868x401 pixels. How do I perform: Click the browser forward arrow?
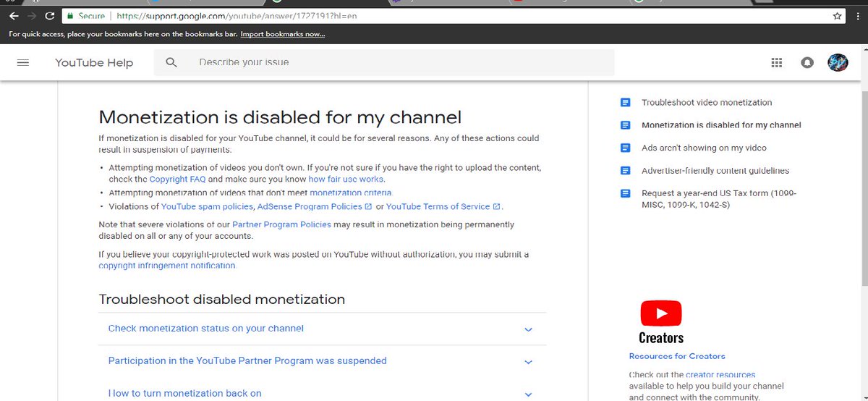pyautogui.click(x=31, y=15)
